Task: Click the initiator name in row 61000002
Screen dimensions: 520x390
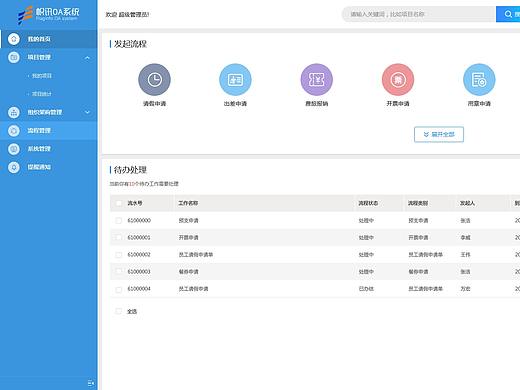Action: click(x=465, y=255)
